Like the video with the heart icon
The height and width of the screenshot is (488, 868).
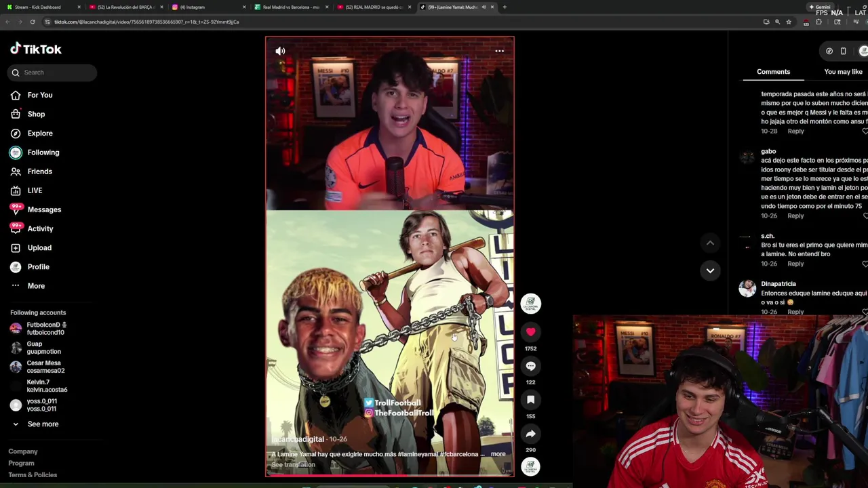click(x=530, y=332)
